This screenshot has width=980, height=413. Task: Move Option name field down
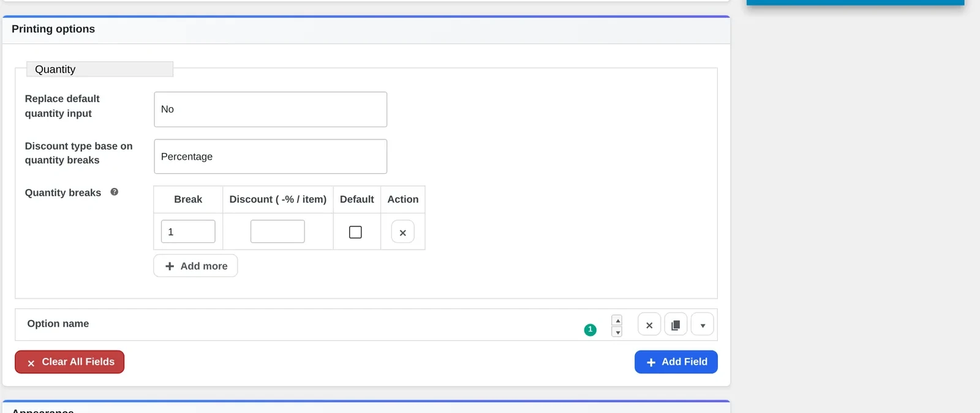point(617,332)
